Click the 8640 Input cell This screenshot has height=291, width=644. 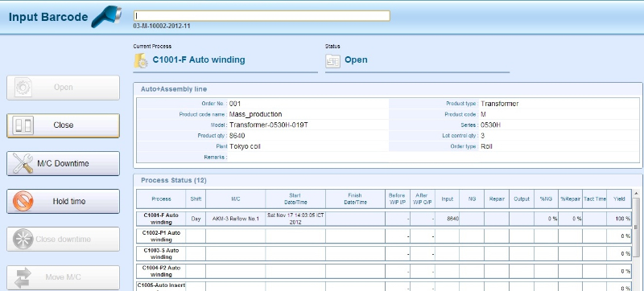click(x=448, y=219)
